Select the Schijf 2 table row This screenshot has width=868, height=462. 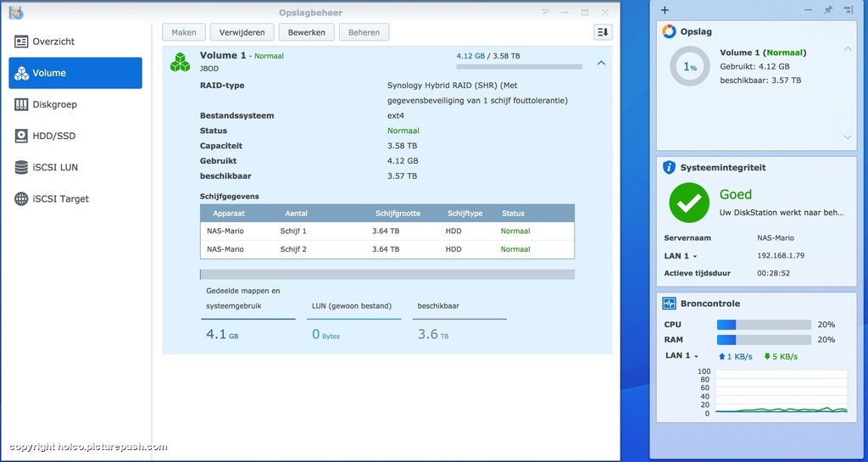coord(387,249)
